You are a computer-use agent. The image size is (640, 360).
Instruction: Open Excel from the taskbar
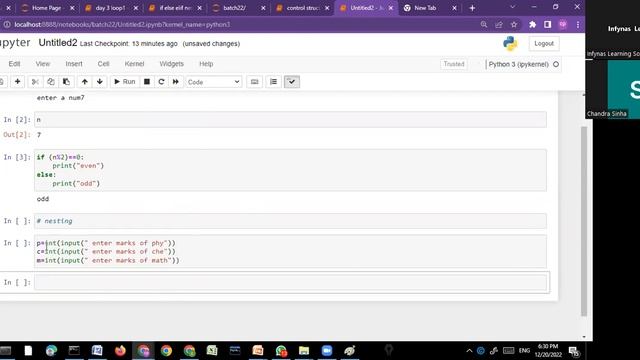(212, 351)
